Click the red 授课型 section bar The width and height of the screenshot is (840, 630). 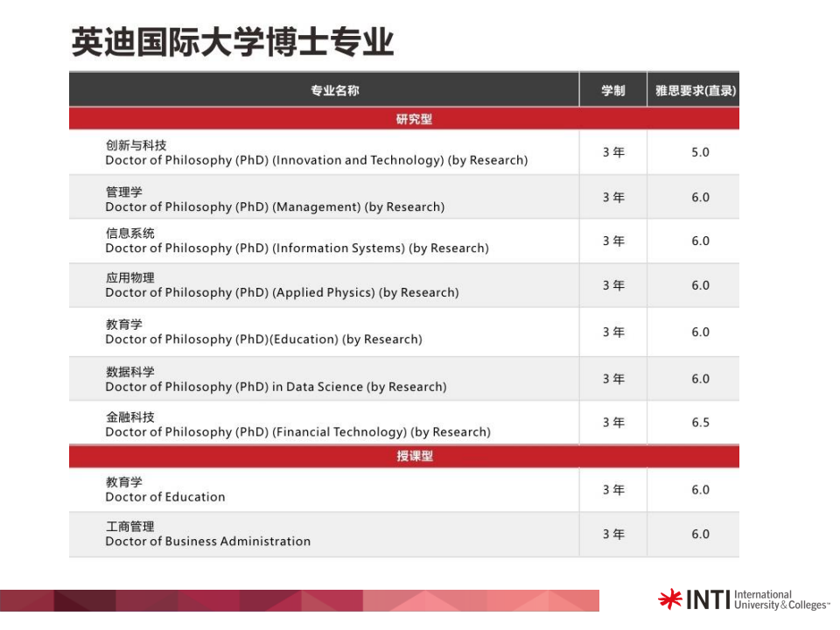tap(404, 456)
